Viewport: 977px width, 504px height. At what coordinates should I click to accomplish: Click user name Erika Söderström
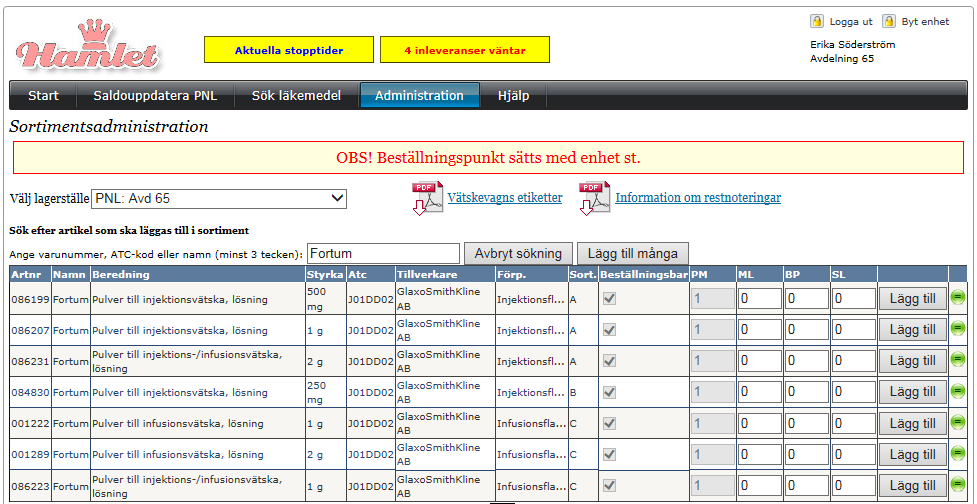(x=852, y=45)
